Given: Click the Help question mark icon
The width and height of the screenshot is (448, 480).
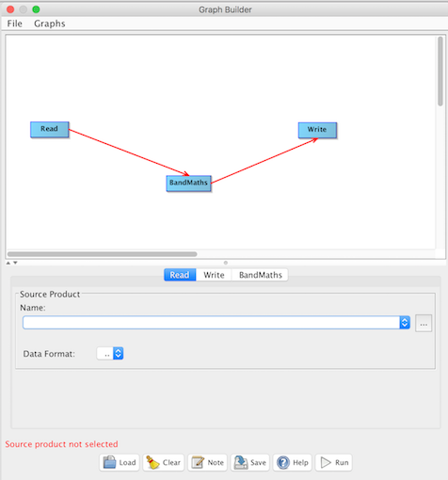Looking at the screenshot, I should click(283, 462).
